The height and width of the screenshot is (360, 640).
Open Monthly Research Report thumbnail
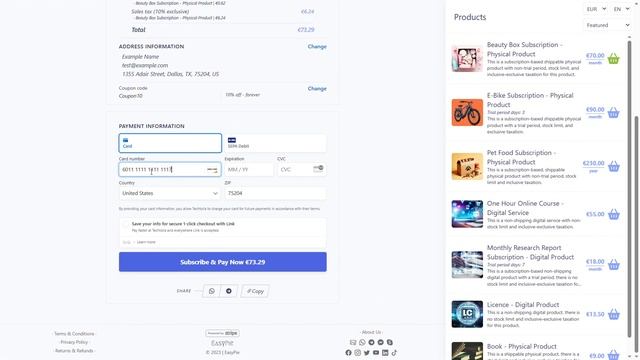coord(467,265)
